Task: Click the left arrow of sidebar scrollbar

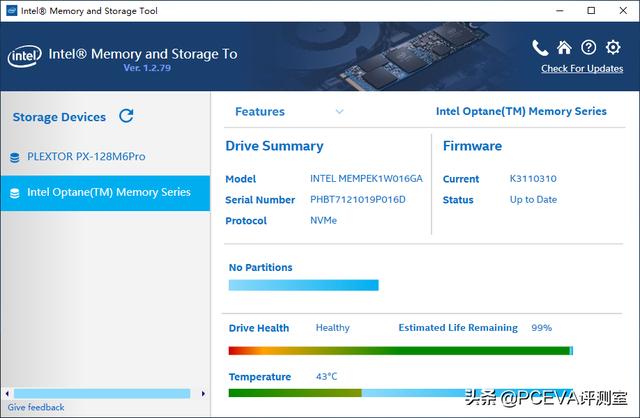Action: tap(7, 394)
